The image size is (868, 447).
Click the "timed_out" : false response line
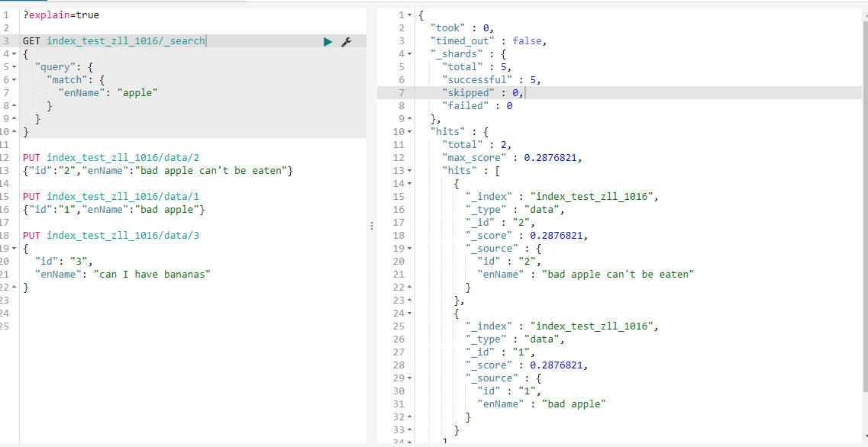489,41
